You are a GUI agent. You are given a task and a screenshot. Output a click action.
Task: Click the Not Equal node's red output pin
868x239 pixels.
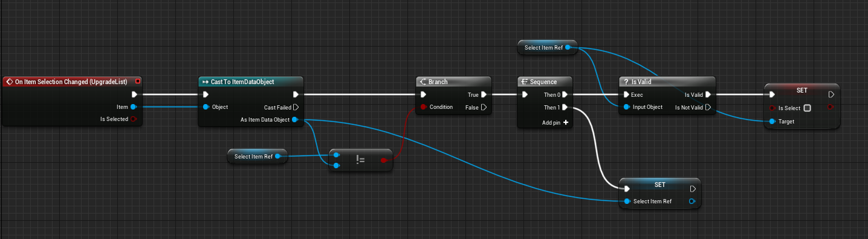click(x=384, y=160)
